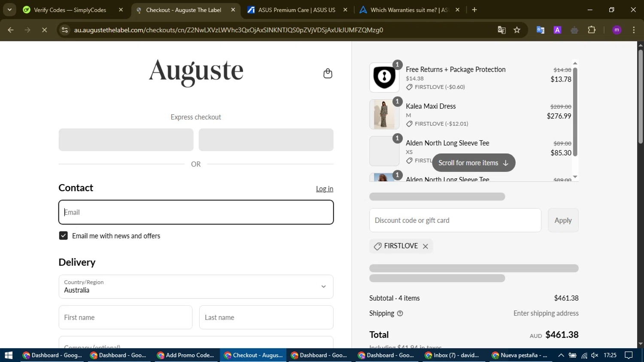The width and height of the screenshot is (644, 362).
Task: Open the tab search dropdown arrow
Action: tap(9, 10)
